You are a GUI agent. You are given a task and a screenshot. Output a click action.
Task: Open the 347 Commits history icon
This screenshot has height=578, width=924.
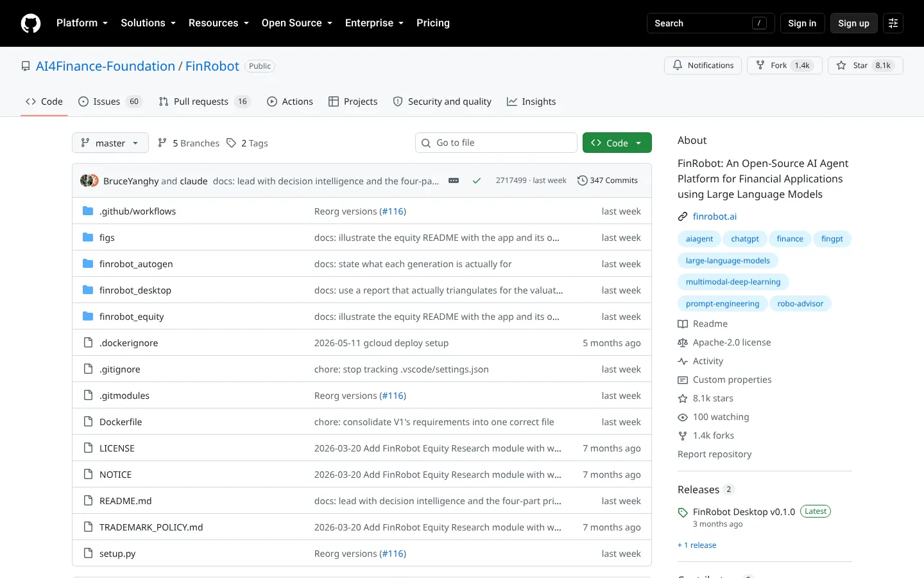pyautogui.click(x=582, y=180)
